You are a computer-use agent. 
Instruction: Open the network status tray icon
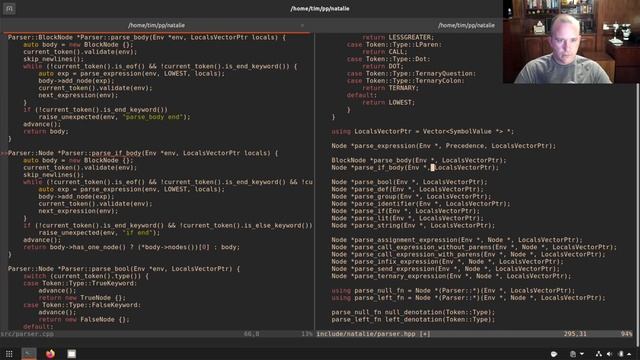click(598, 354)
